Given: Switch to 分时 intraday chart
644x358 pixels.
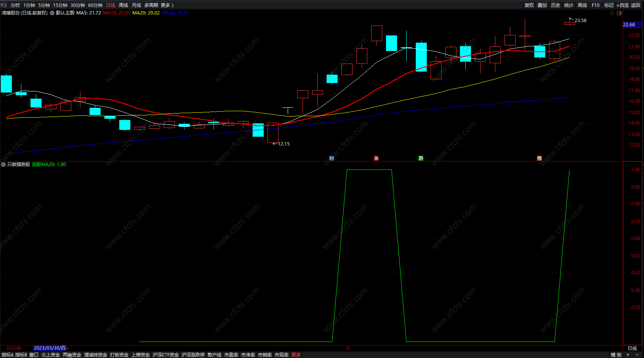Looking at the screenshot, I should pos(15,5).
